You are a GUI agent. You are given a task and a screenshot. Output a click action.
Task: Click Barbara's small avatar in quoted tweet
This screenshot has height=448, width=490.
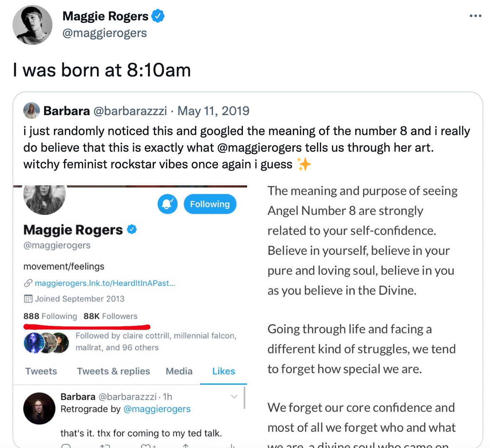[x=32, y=111]
